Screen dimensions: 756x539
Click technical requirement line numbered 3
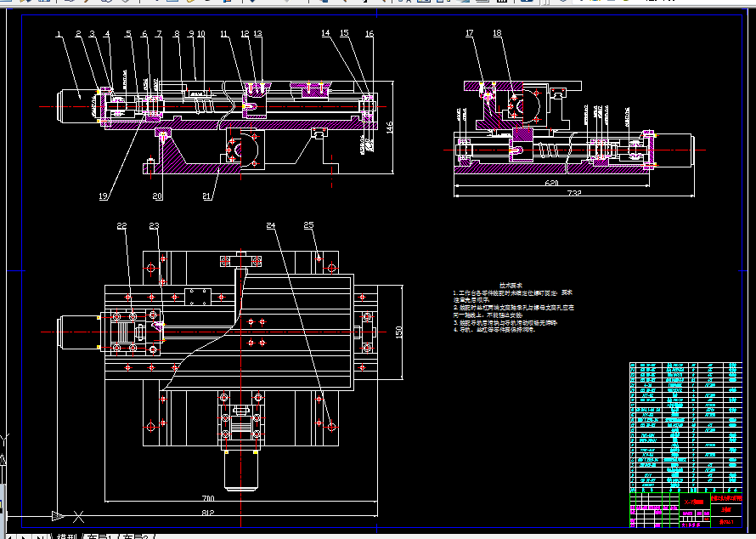pyautogui.click(x=505, y=323)
